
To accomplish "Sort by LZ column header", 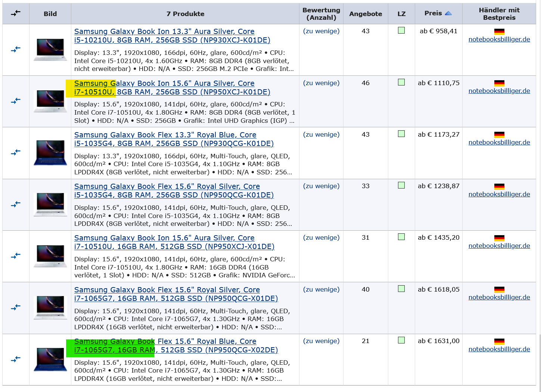I will coord(401,14).
